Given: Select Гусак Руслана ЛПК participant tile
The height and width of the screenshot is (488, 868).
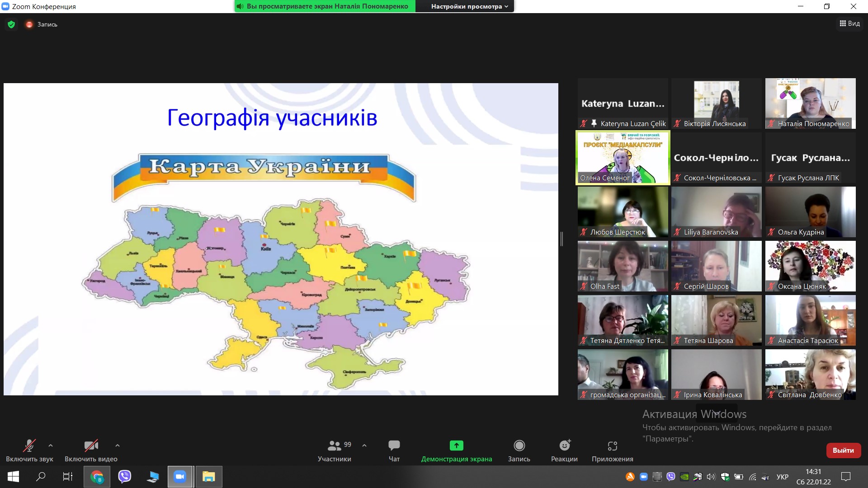Looking at the screenshot, I should [811, 158].
